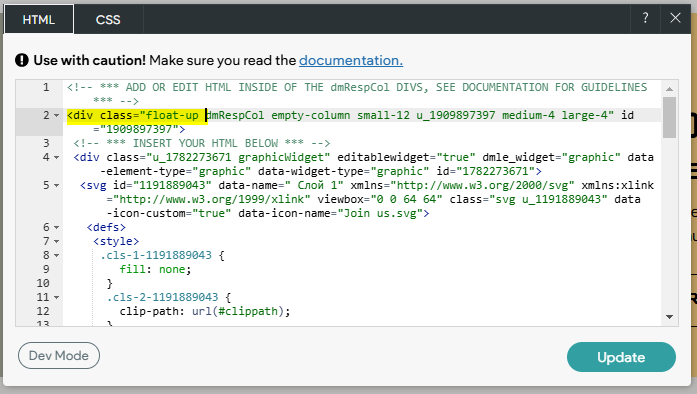Switch to the CSS tab
Image resolution: width=697 pixels, height=394 pixels.
108,20
